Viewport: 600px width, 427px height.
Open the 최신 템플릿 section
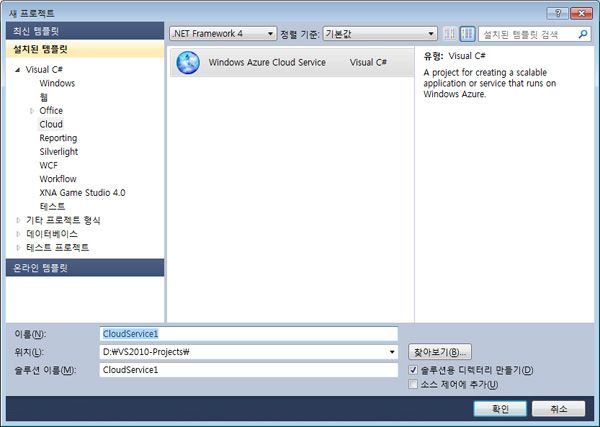point(85,31)
